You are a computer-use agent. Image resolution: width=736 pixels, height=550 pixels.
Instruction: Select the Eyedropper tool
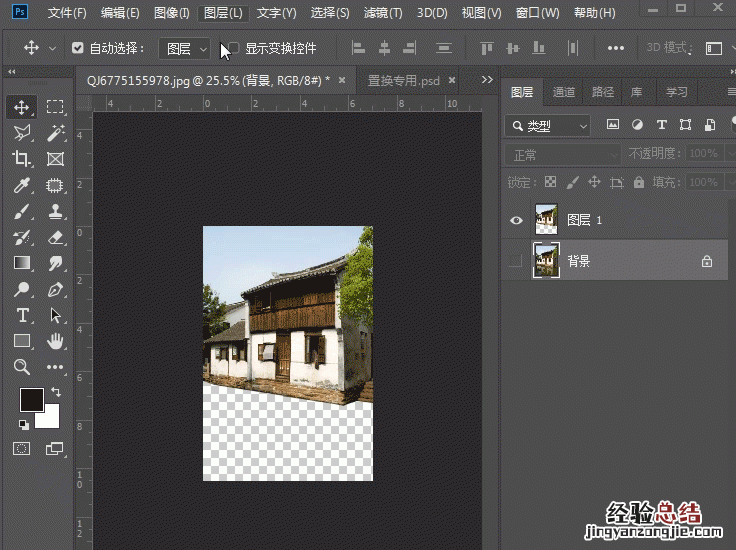point(22,185)
